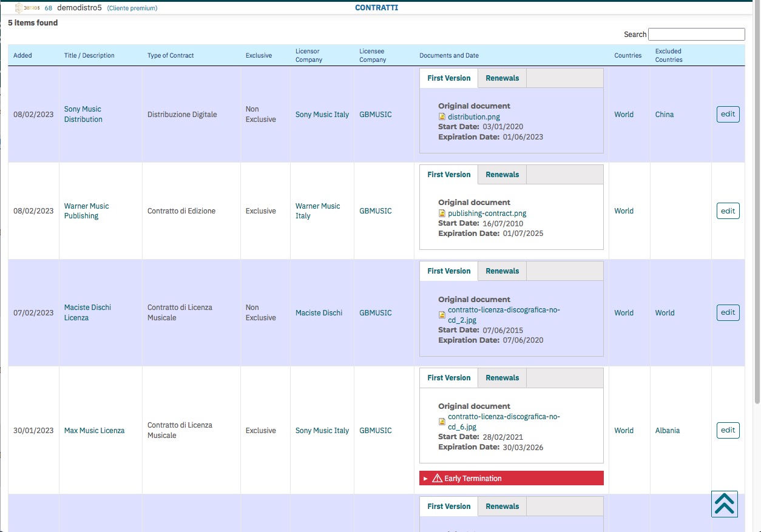Open the publishing-contract.png document link
761x532 pixels.
(x=487, y=214)
